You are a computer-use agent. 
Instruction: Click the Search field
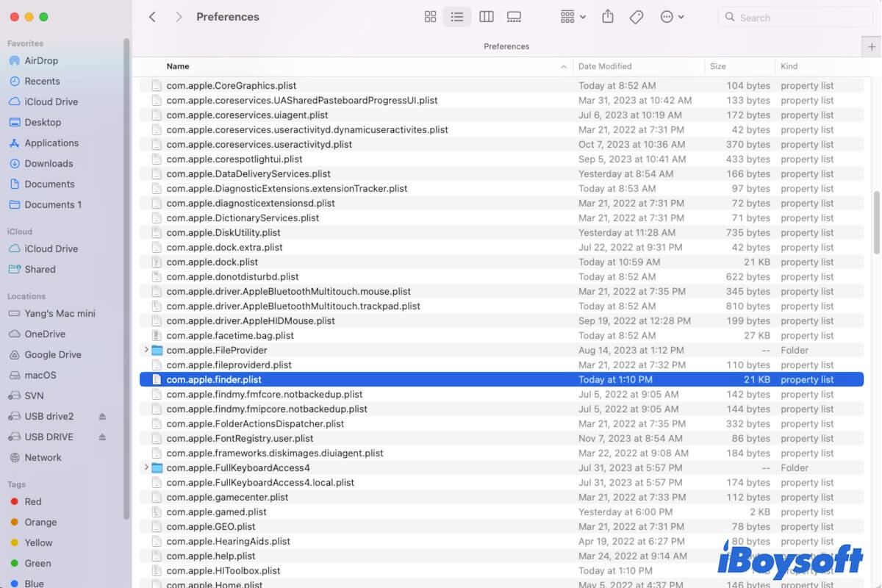pyautogui.click(x=795, y=17)
